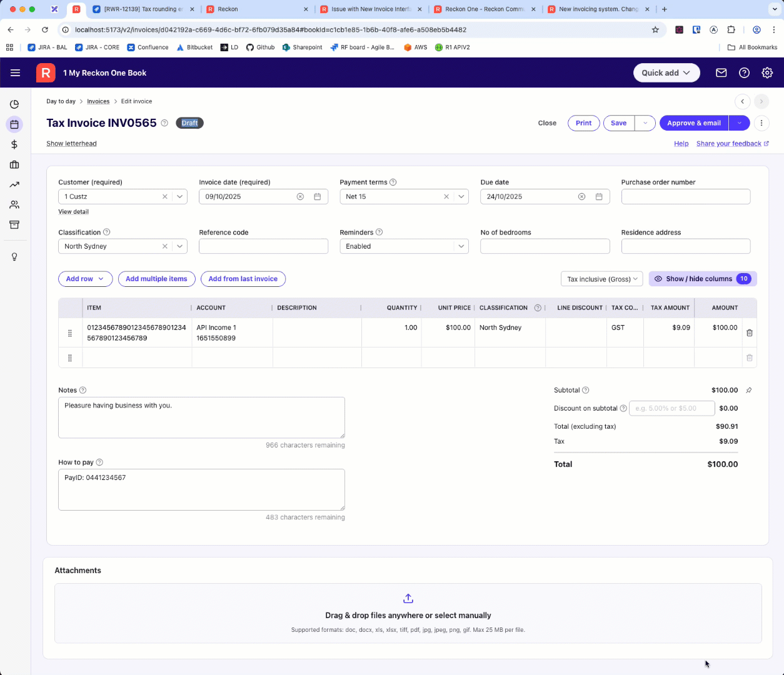Open the Quick add dropdown
The height and width of the screenshot is (675, 784).
tap(666, 72)
